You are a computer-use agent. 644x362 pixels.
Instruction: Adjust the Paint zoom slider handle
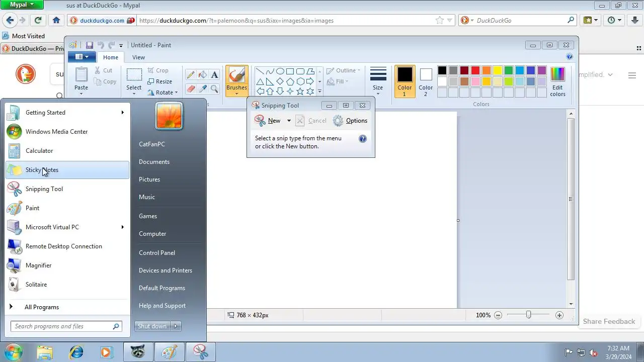(528, 315)
